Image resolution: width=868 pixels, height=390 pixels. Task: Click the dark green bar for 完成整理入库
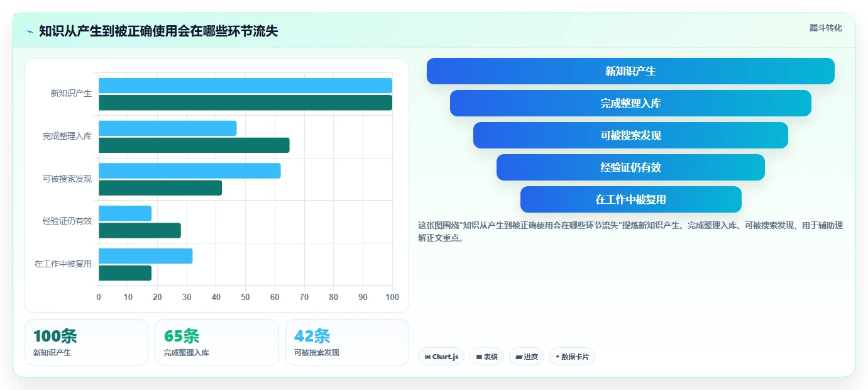(194, 145)
